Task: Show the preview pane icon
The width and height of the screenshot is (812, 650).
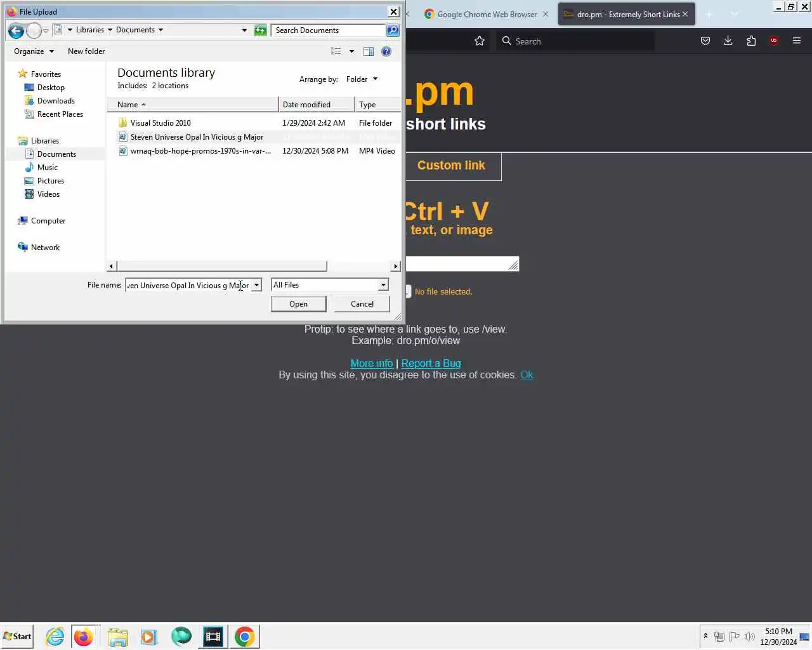Action: [368, 51]
